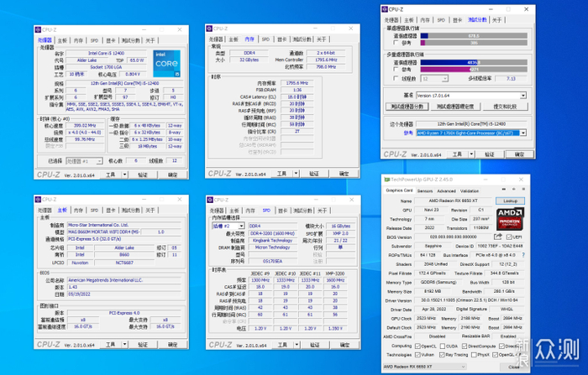Click 确定 button in CPU-Z memory window
588x375 pixels.
pos(344,174)
